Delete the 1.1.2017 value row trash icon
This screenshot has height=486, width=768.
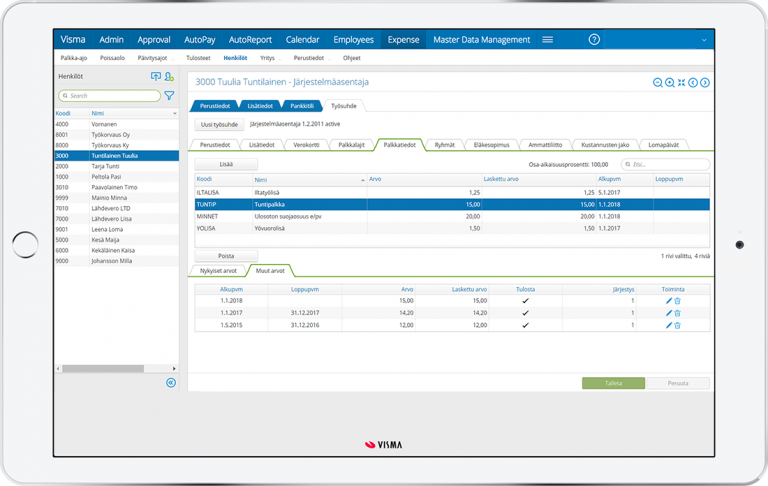coord(677,313)
